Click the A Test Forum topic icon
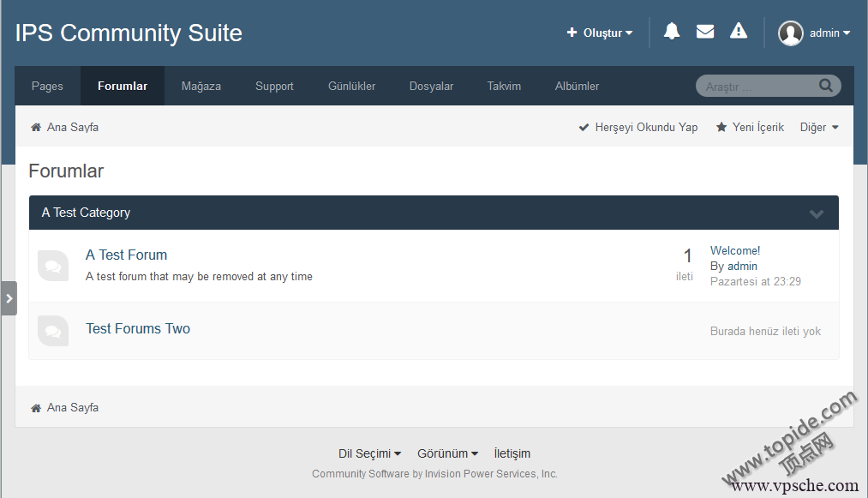The width and height of the screenshot is (868, 498). coord(53,266)
